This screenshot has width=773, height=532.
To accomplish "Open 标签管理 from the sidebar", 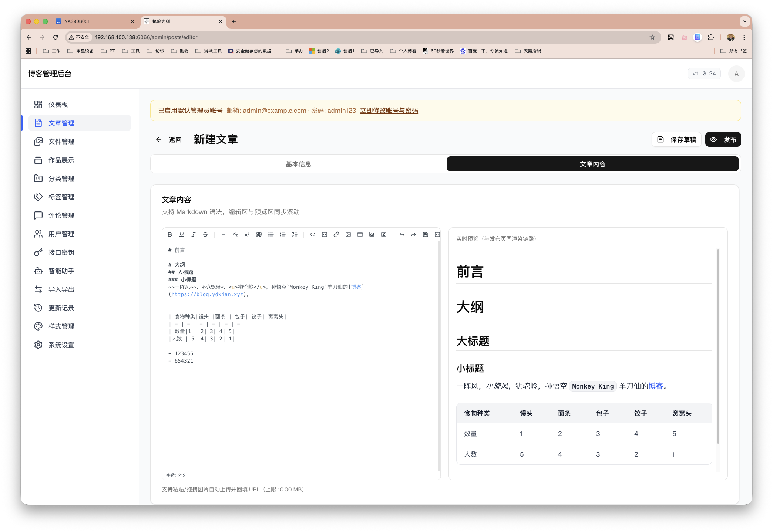I will (x=61, y=197).
